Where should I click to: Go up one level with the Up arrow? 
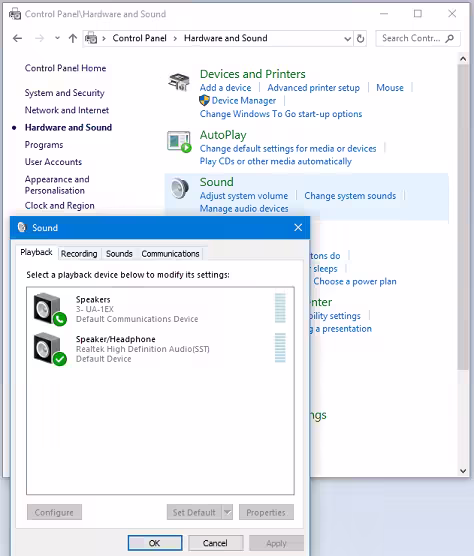point(73,38)
